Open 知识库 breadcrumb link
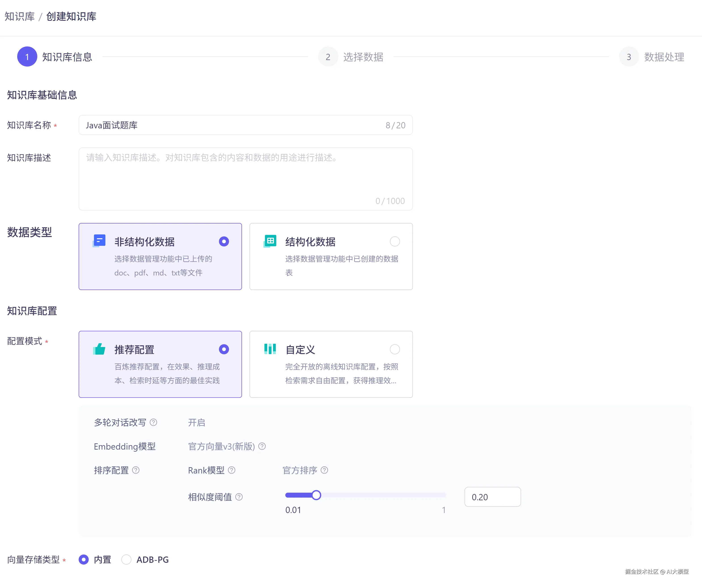Screen dimensions: 702x588 tap(19, 16)
